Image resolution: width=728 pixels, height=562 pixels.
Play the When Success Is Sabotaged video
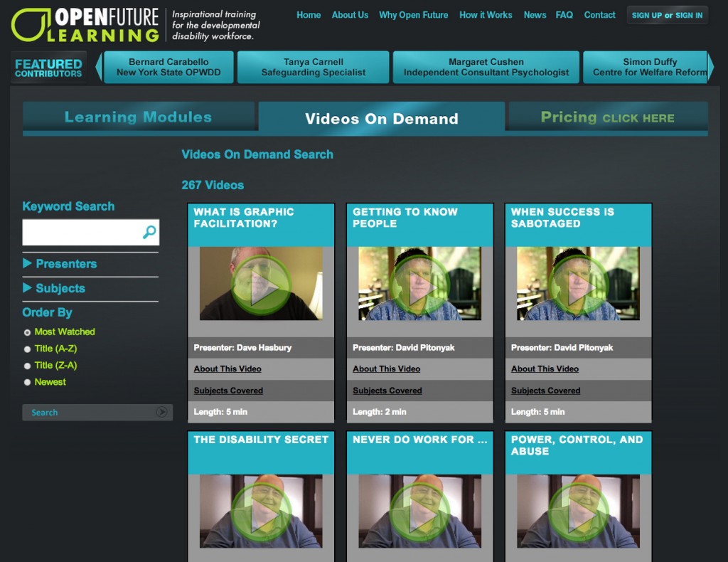click(578, 285)
